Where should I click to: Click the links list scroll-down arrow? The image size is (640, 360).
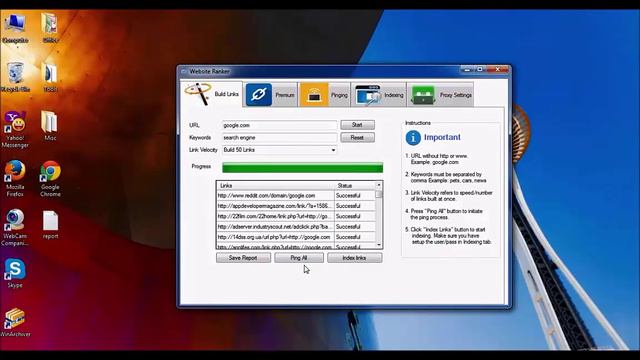click(x=379, y=245)
